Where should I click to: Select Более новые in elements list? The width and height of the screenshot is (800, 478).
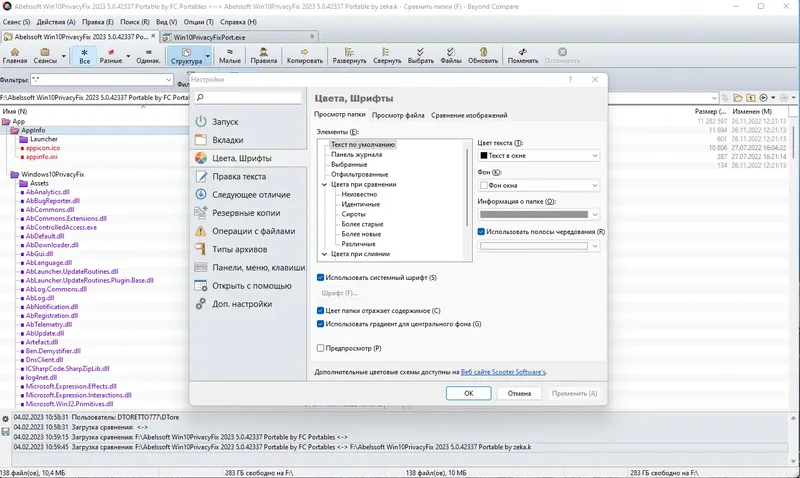tap(361, 234)
